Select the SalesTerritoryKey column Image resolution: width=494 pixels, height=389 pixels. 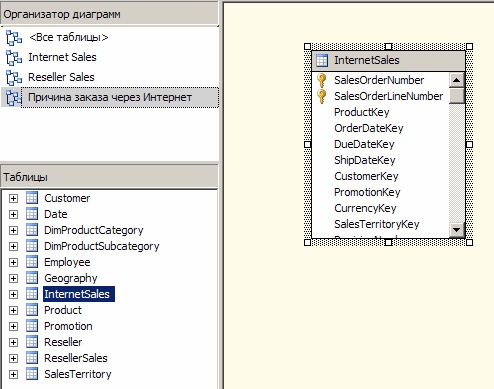point(377,224)
